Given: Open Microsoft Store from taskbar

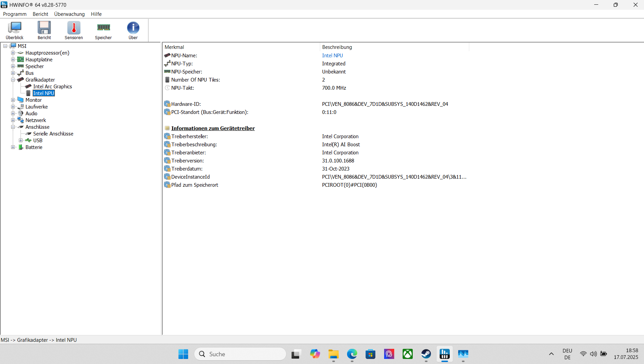Looking at the screenshot, I should (370, 354).
